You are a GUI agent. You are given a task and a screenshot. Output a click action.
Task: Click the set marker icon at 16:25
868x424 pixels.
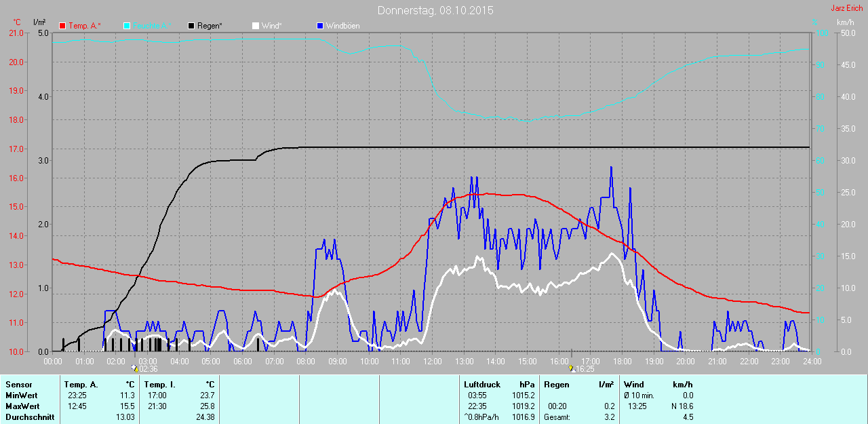572,368
